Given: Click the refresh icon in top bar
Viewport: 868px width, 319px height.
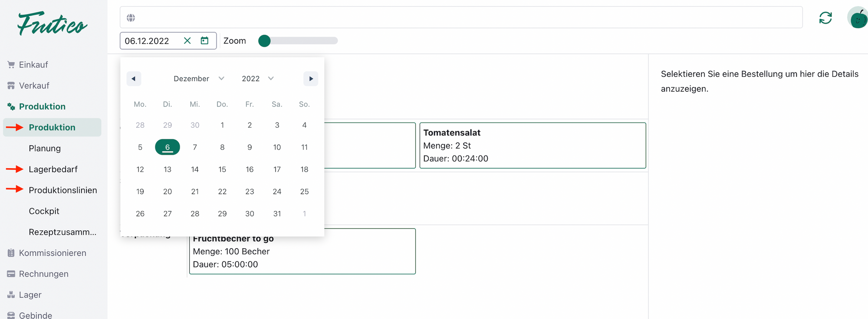Looking at the screenshot, I should click(825, 18).
